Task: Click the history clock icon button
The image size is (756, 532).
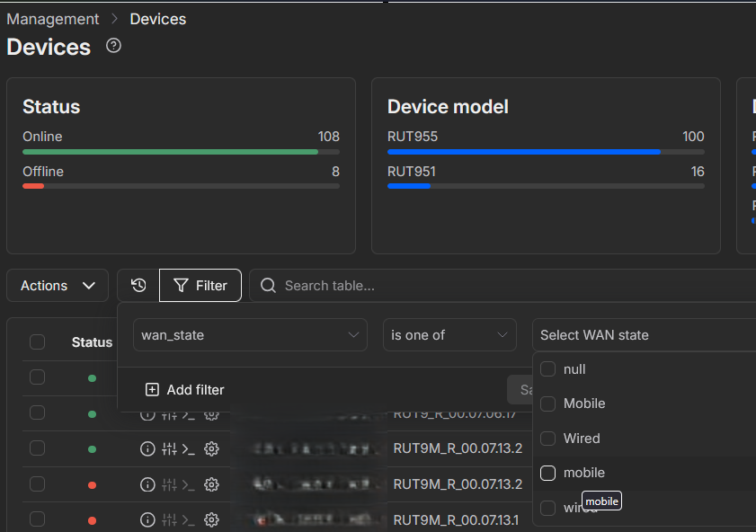Action: pos(138,285)
